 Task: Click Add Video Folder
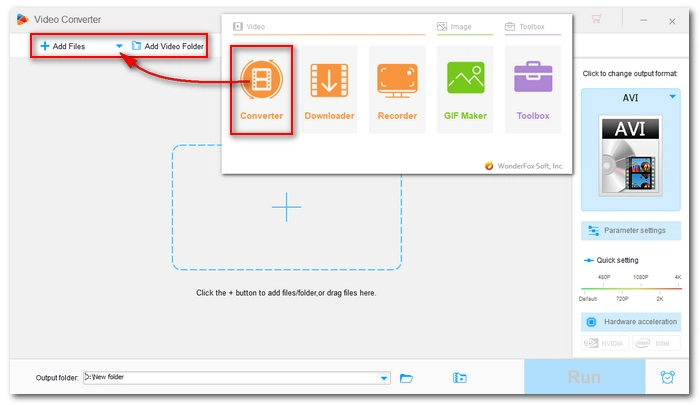pos(168,46)
